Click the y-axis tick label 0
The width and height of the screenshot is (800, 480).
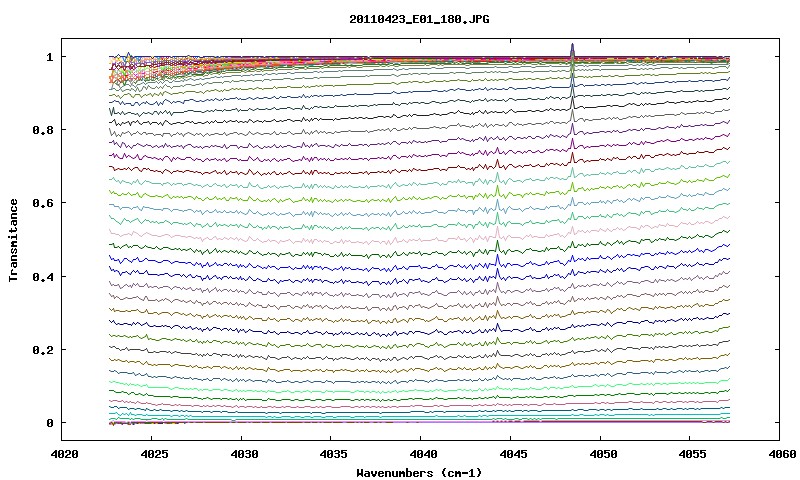click(x=49, y=423)
